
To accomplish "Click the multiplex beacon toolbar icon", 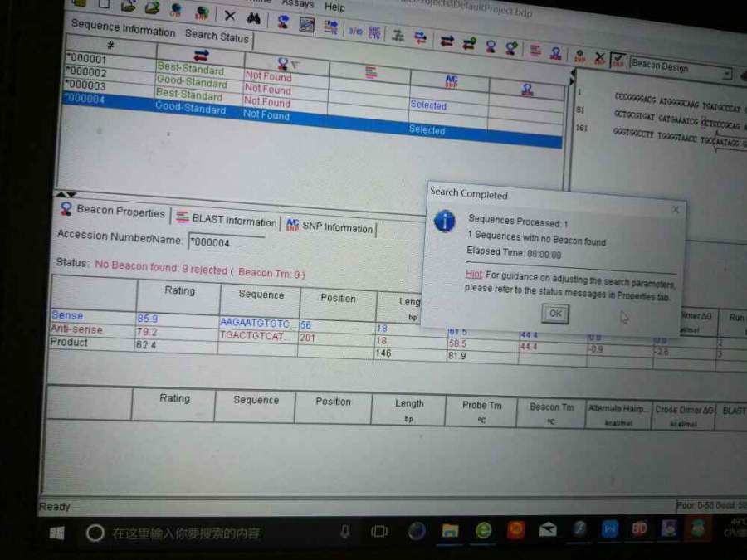I will (x=555, y=52).
